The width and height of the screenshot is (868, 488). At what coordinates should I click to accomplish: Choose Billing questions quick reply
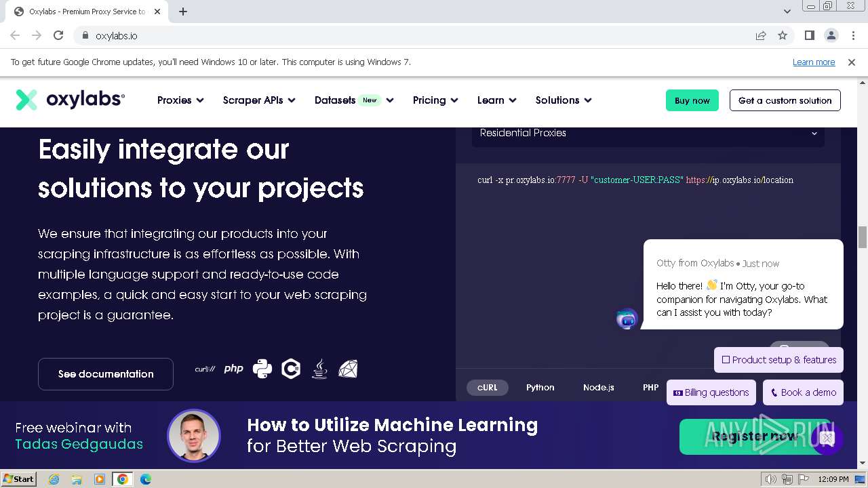pos(711,392)
